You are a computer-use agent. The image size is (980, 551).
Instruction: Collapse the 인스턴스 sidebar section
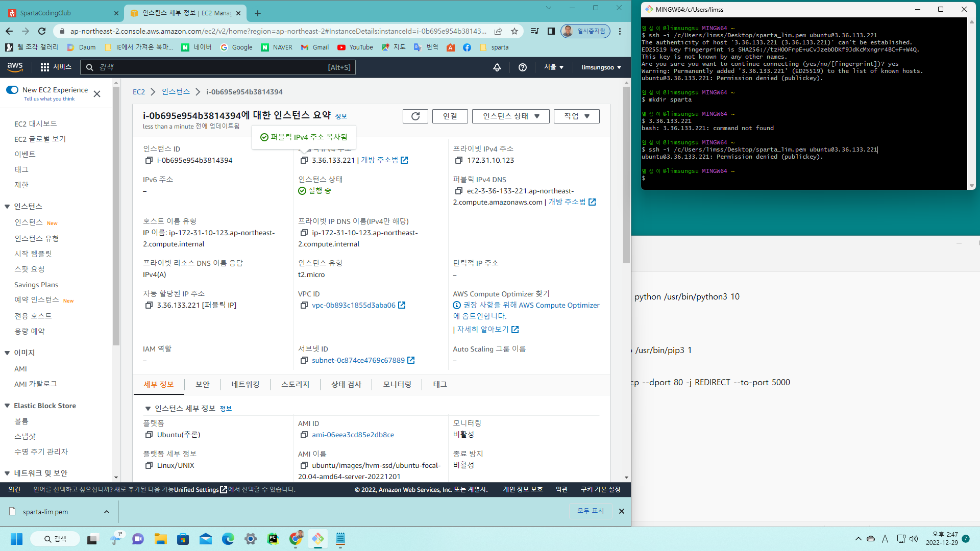[7, 207]
